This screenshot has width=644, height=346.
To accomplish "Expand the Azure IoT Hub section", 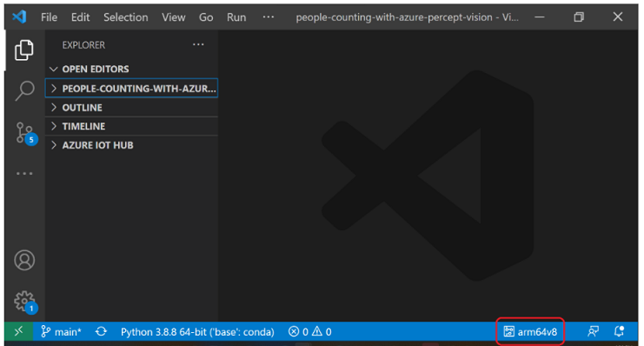I will tap(131, 145).
